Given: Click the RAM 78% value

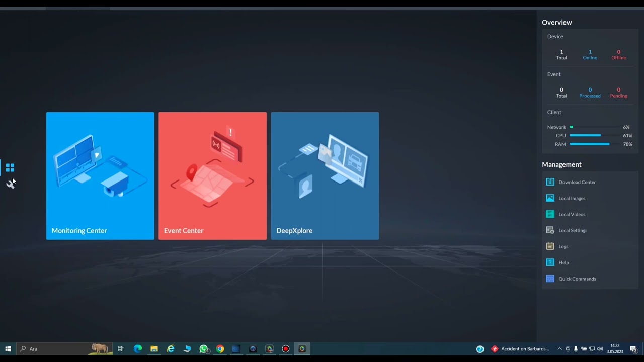Looking at the screenshot, I should coord(627,144).
